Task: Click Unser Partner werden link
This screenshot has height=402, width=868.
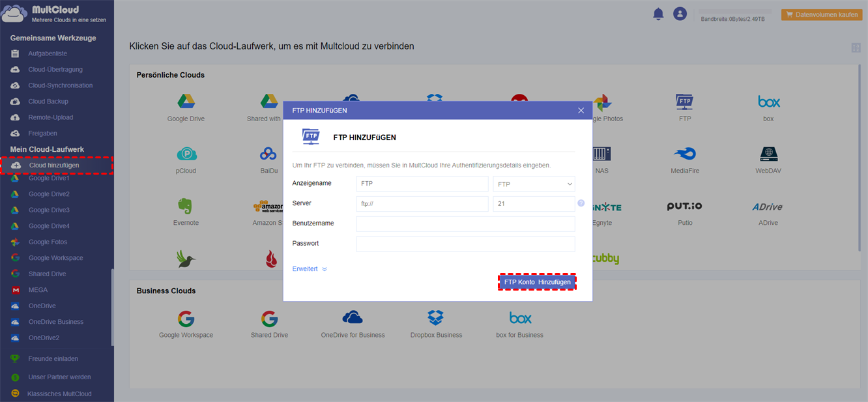Action: click(59, 377)
